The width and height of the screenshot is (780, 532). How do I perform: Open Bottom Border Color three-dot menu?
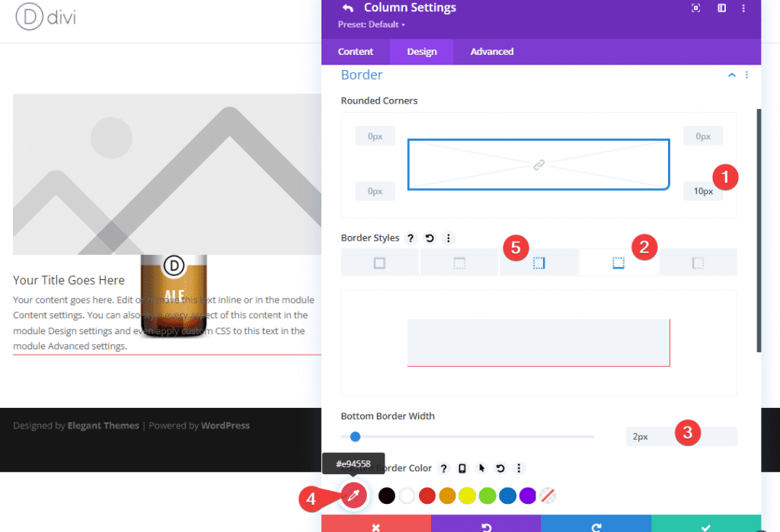coord(519,468)
